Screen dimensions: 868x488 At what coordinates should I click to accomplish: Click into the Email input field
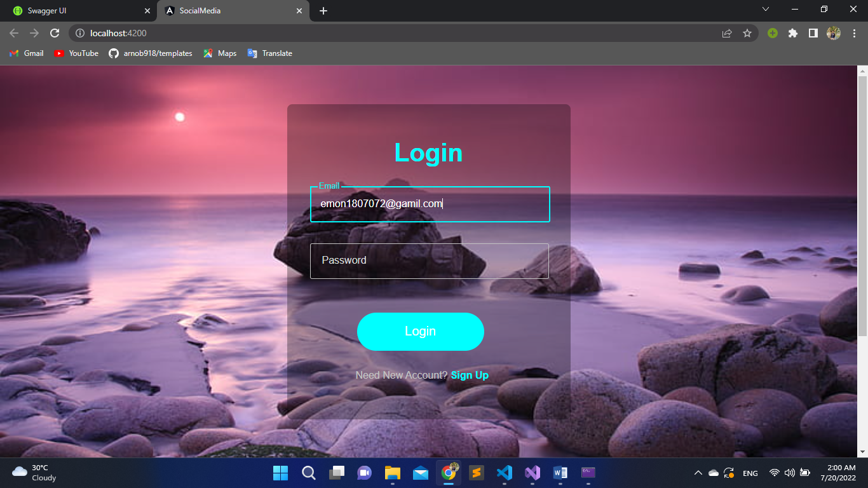click(430, 204)
